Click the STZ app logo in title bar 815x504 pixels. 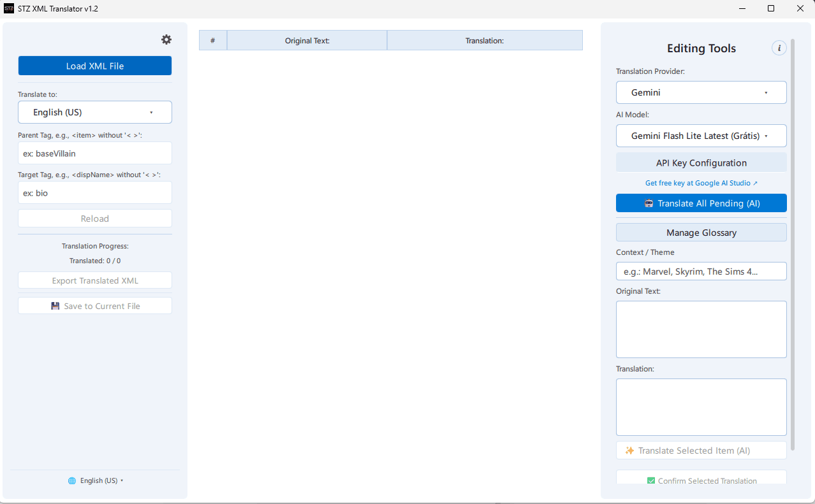click(x=9, y=9)
